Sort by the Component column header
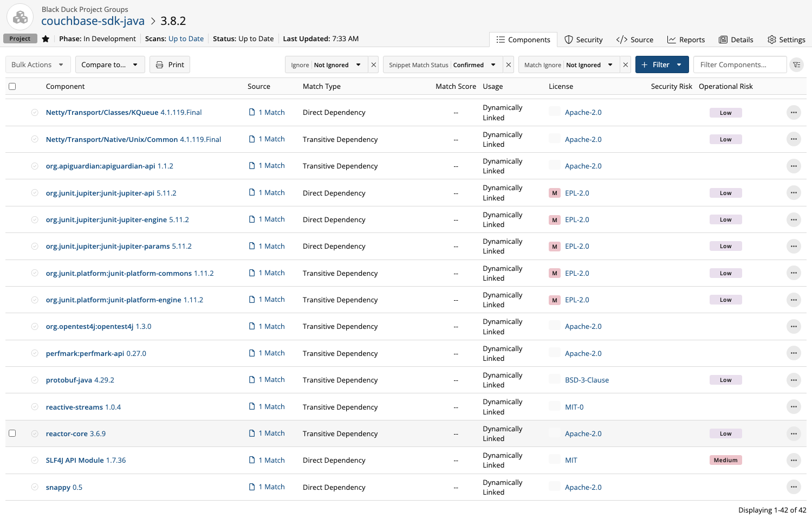 (x=66, y=87)
